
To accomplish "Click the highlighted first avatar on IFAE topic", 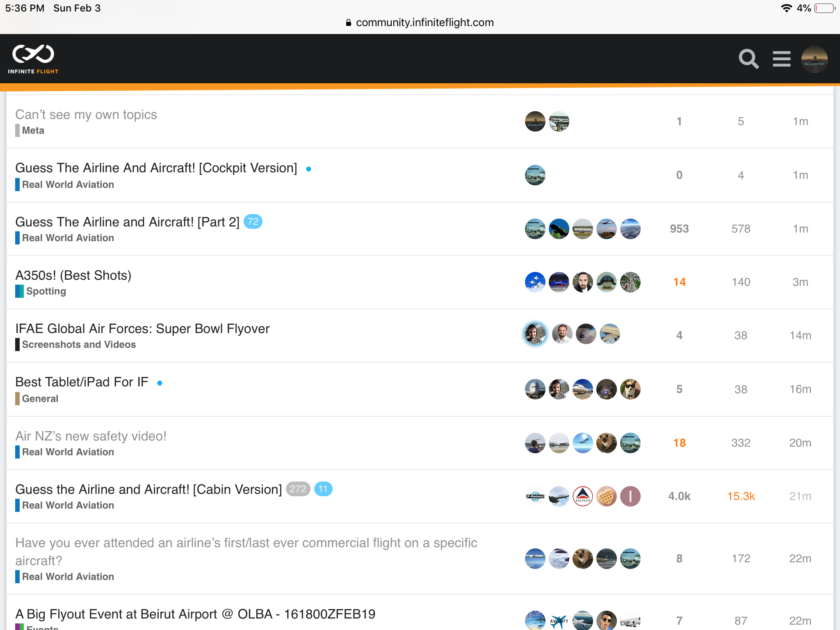I will click(x=535, y=334).
